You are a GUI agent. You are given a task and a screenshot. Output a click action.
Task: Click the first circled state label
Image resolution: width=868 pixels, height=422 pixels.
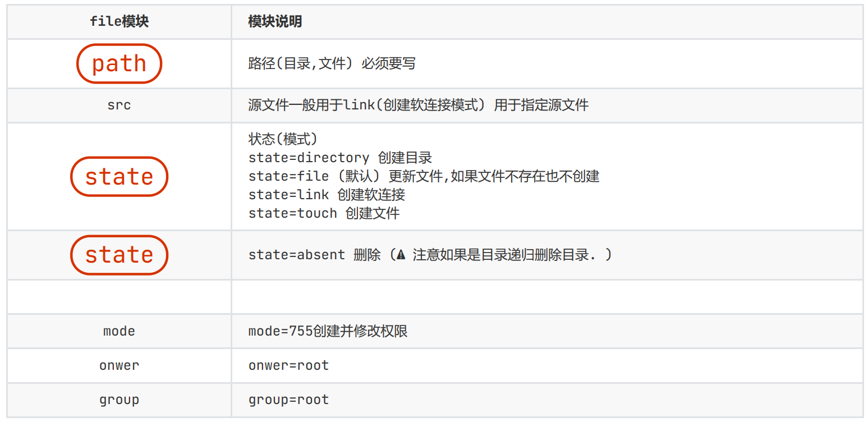(119, 176)
